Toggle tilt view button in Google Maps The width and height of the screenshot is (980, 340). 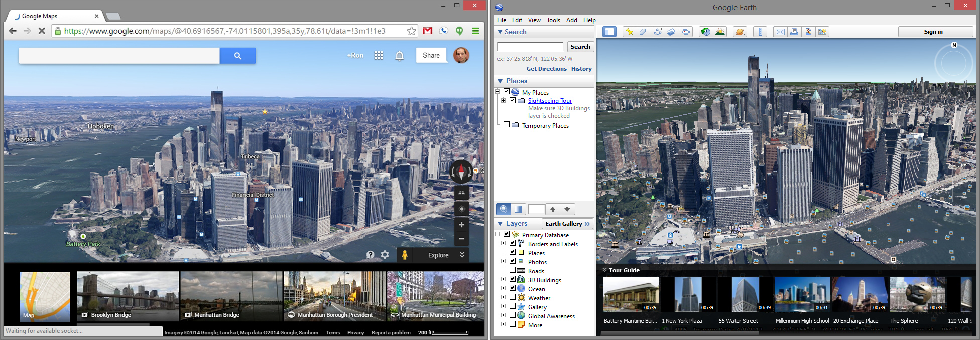(x=461, y=193)
